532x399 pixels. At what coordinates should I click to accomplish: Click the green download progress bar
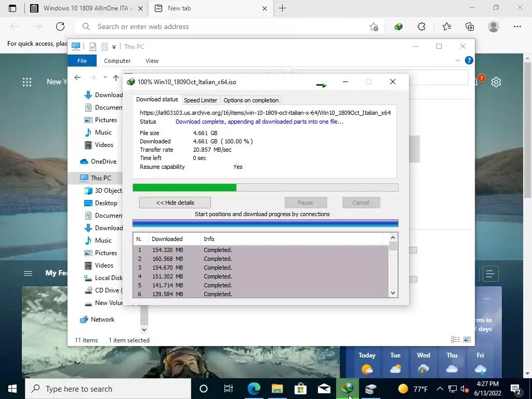click(x=265, y=188)
